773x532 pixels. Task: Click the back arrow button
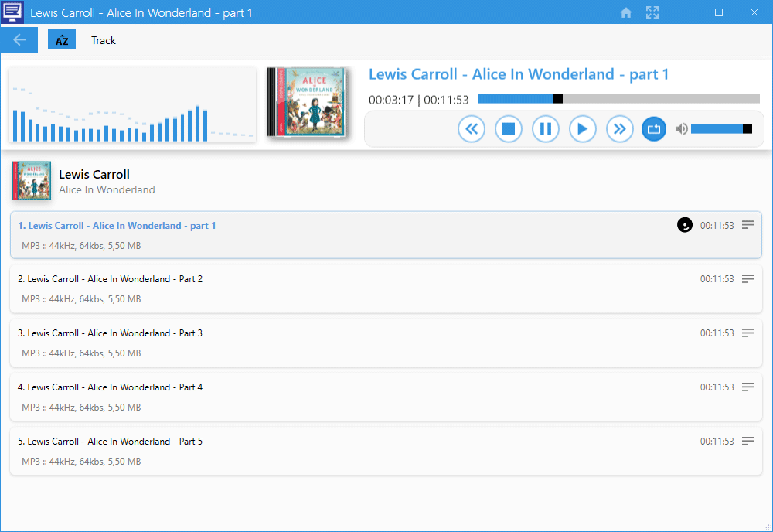(x=19, y=40)
